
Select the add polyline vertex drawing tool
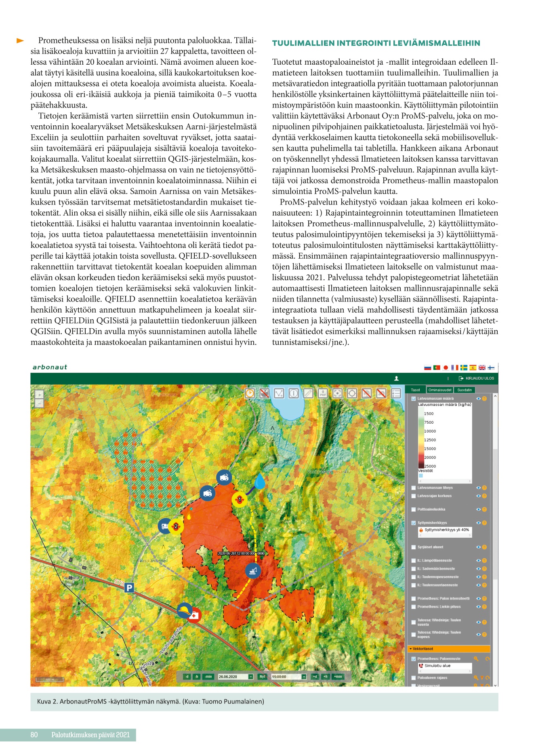tap(279, 393)
